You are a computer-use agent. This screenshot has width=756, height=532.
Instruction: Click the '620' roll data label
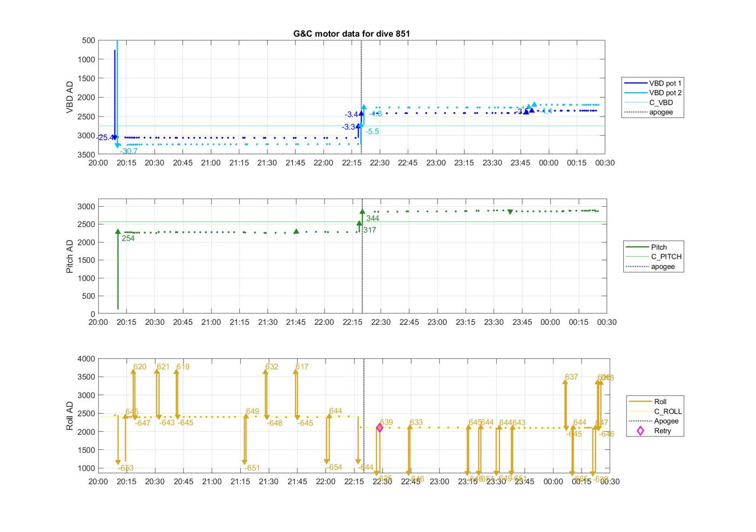pos(140,367)
